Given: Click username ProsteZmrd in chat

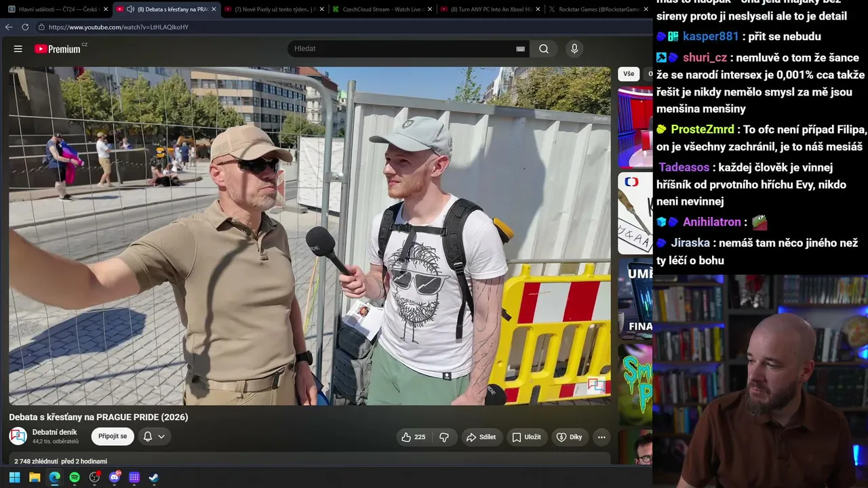Looking at the screenshot, I should point(703,129).
